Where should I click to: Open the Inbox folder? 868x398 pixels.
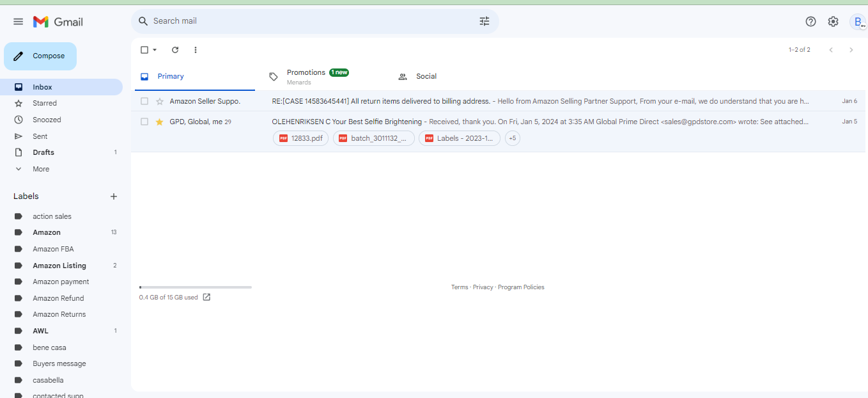[61, 87]
